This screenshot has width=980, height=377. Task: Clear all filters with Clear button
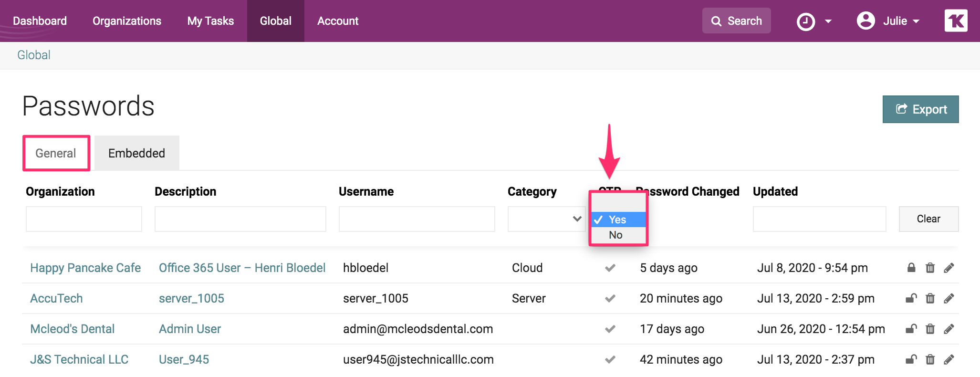pos(928,219)
